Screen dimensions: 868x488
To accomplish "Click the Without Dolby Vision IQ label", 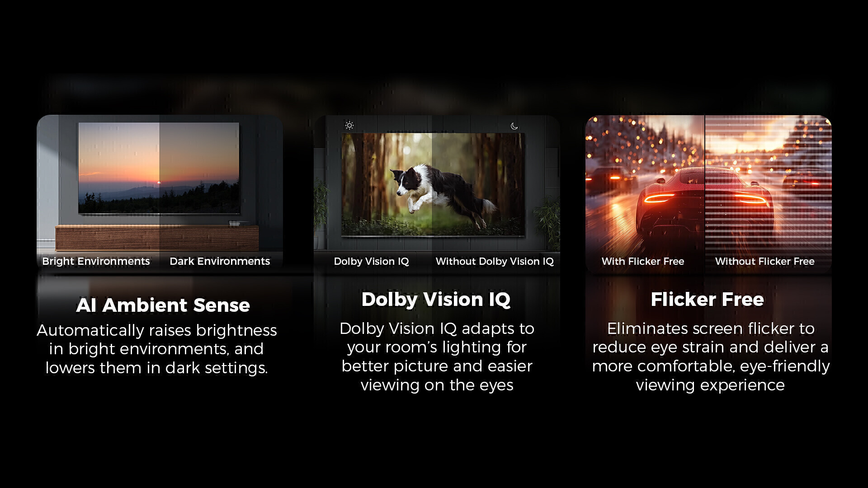I will (x=495, y=261).
